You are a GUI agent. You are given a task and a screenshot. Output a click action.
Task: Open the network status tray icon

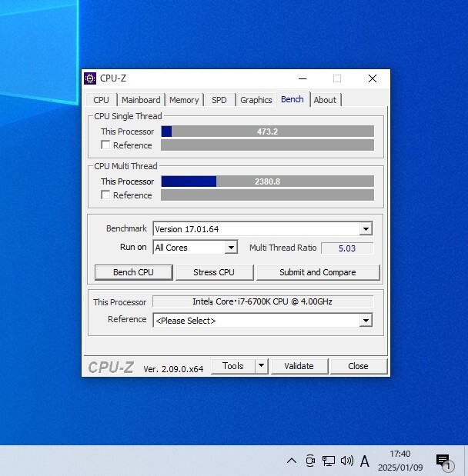click(328, 461)
